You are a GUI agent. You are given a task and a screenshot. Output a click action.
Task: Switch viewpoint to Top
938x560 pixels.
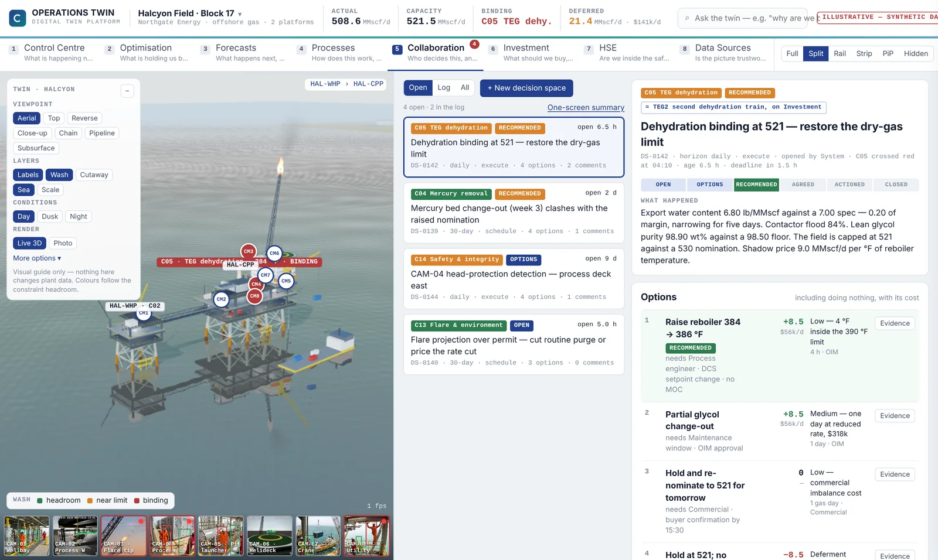tap(54, 118)
